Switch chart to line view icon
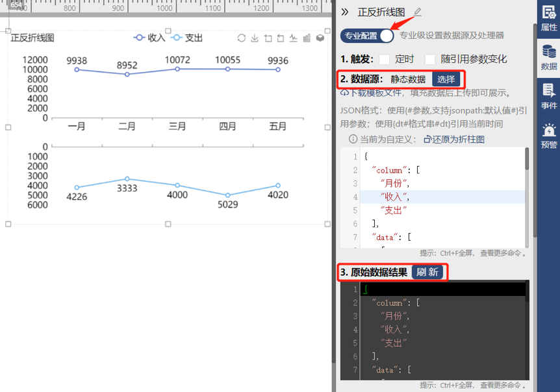This screenshot has width=560, height=392. 294,38
